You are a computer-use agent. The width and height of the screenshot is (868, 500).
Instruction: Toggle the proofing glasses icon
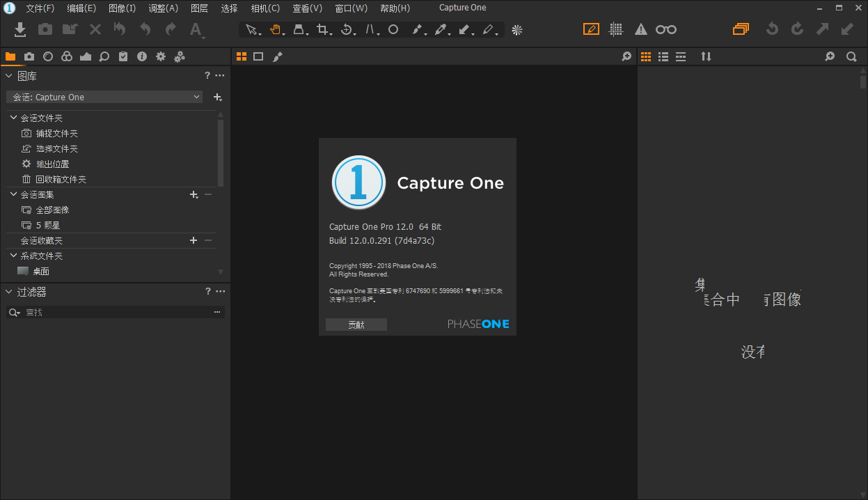666,29
